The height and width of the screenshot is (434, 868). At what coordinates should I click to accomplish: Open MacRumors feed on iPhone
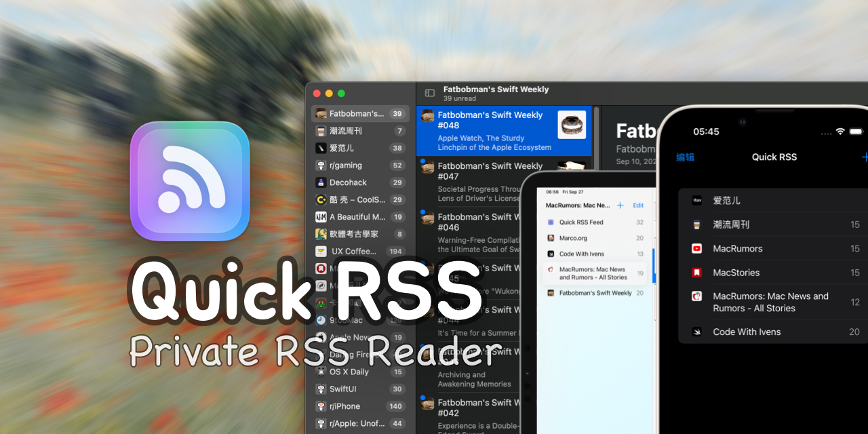[773, 249]
